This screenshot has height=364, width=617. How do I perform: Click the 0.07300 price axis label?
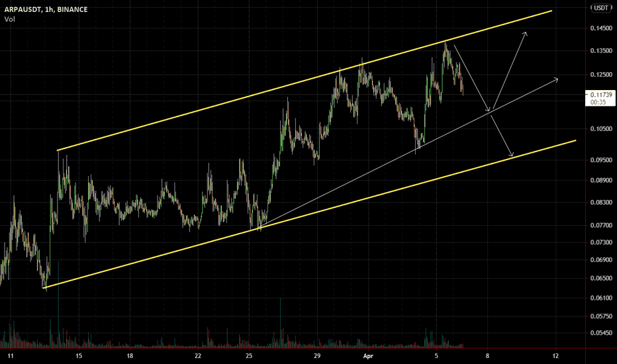601,242
